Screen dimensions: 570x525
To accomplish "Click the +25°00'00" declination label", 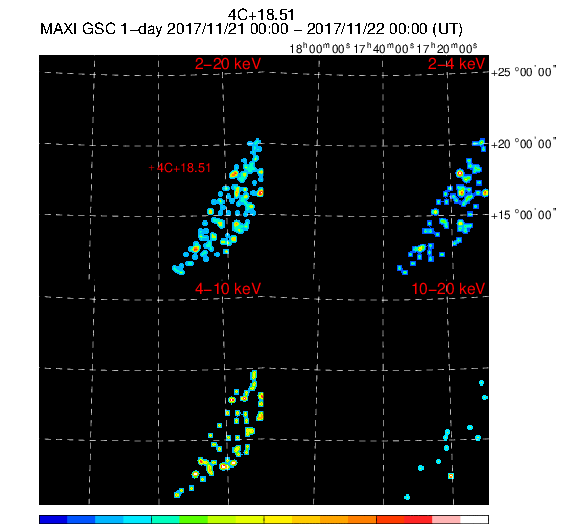I will [524, 72].
